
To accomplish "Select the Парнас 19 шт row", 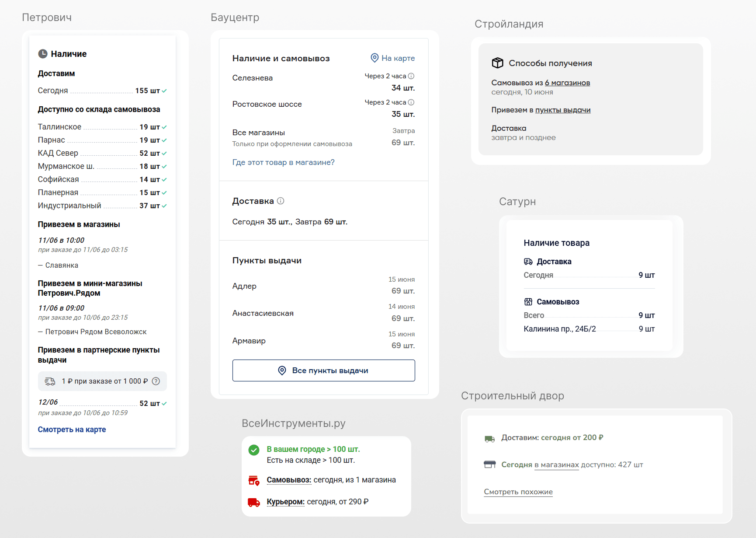I will pos(102,140).
